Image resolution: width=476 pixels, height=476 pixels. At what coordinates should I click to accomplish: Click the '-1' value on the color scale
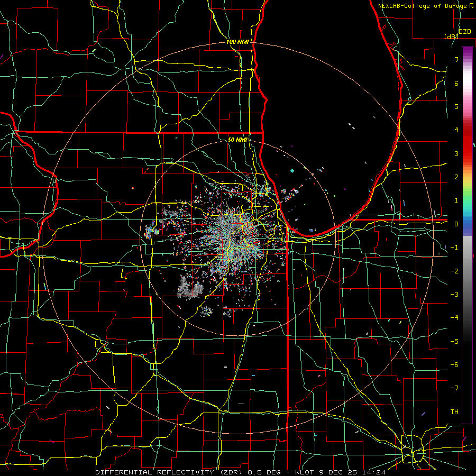pos(454,248)
